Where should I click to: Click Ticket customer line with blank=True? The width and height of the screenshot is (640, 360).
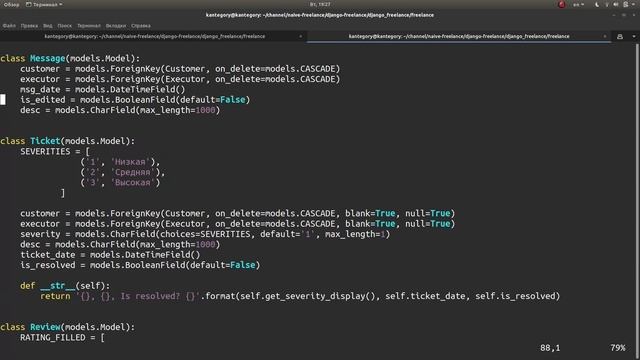pyautogui.click(x=238, y=213)
